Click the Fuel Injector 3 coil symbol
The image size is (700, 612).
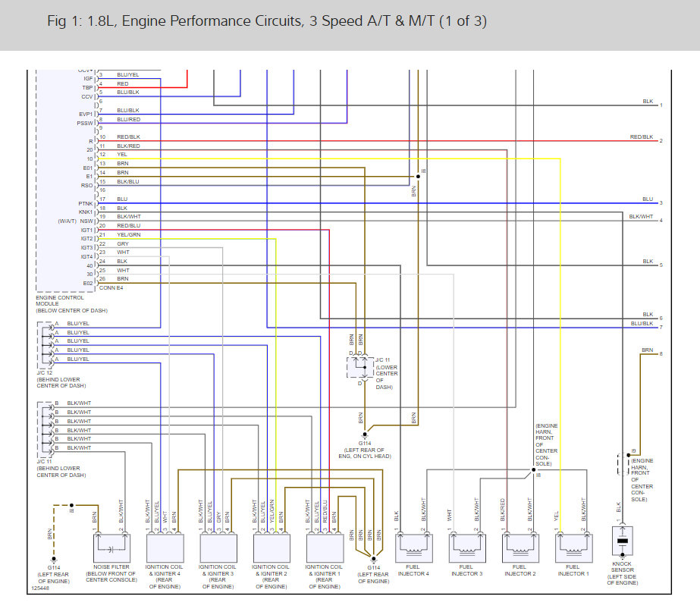(467, 548)
